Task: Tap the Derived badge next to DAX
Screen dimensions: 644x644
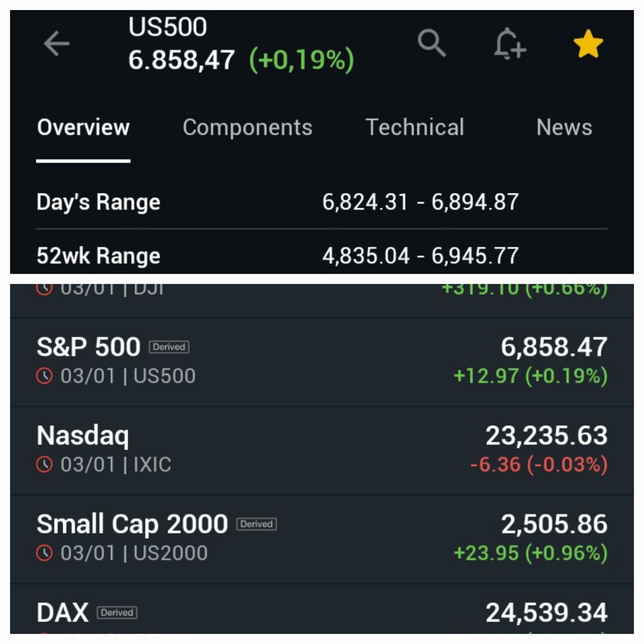Action: tap(117, 612)
